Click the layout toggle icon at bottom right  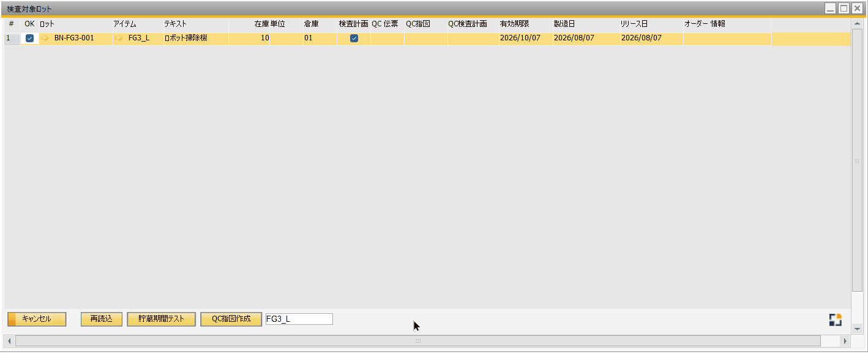pos(836,319)
